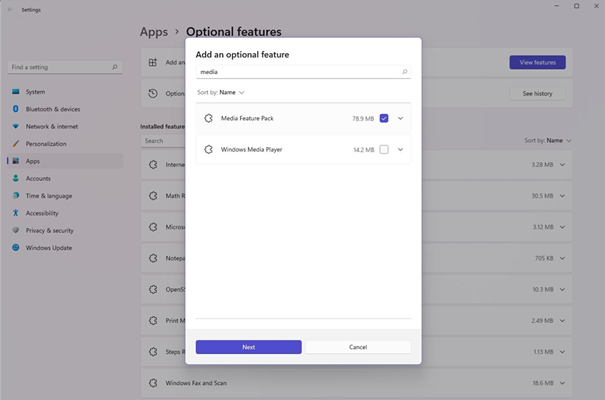Screen dimensions: 605x400
Task: Click the Windows Fax and Scan row text
Action: (x=196, y=383)
